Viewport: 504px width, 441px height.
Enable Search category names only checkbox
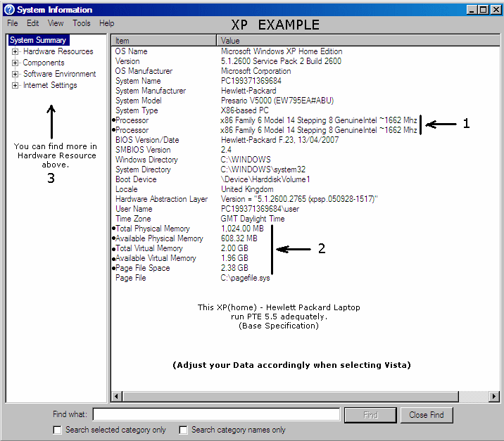tap(184, 430)
